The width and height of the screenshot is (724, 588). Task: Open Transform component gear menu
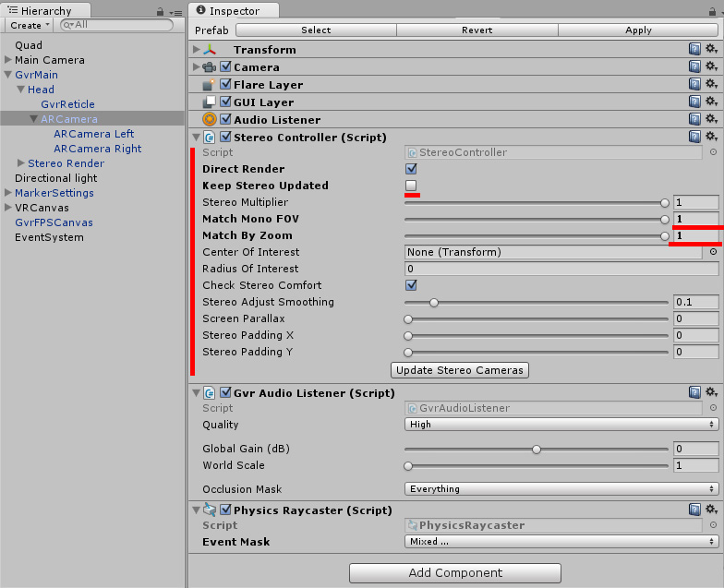(x=711, y=49)
